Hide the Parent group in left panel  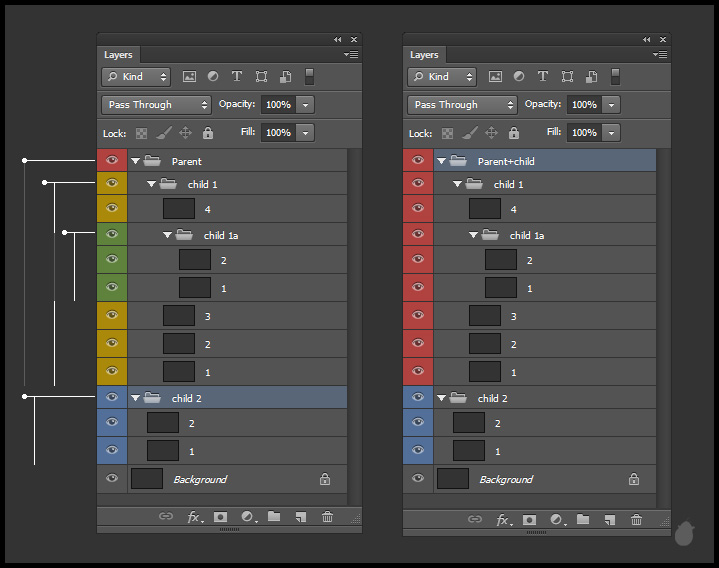point(112,160)
